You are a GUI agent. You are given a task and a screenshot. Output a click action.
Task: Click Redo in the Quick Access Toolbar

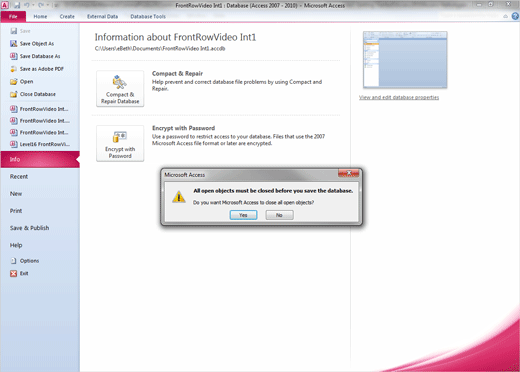(x=41, y=5)
